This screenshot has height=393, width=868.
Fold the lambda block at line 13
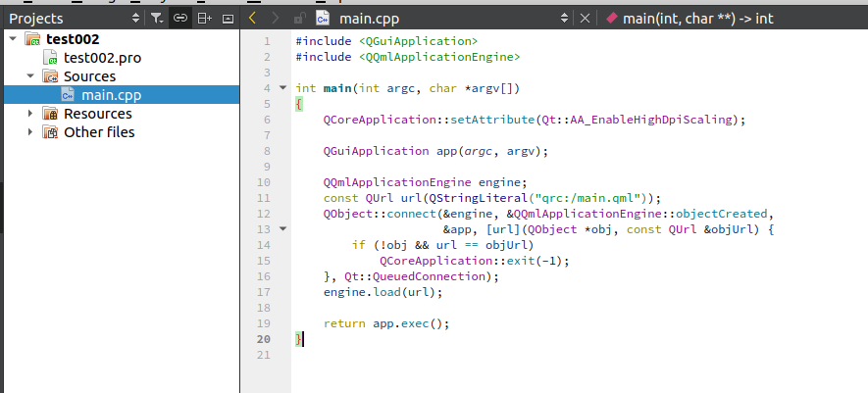[x=282, y=228]
